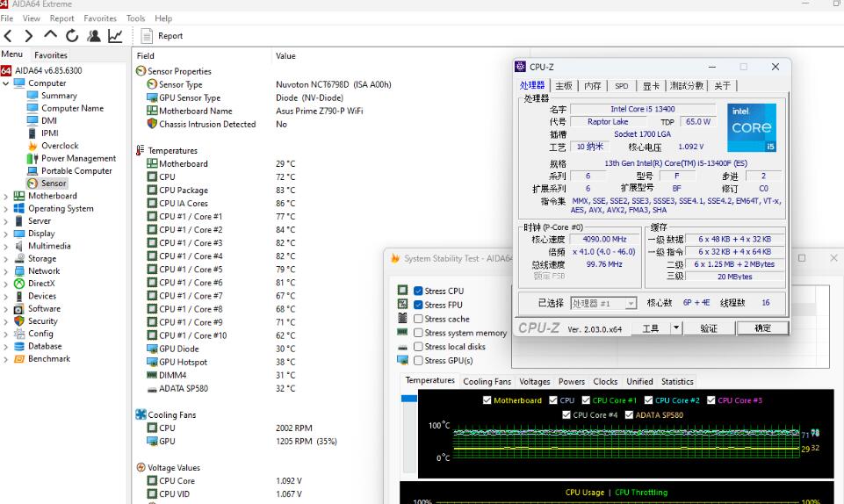
Task: Uncheck CPU Core #1 graph legend
Action: click(586, 400)
